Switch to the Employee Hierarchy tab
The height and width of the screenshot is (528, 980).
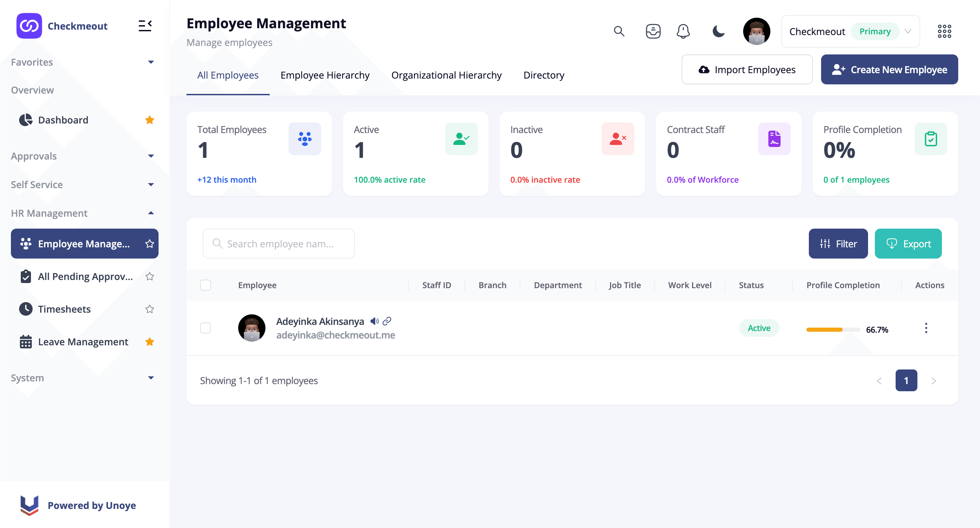coord(325,75)
